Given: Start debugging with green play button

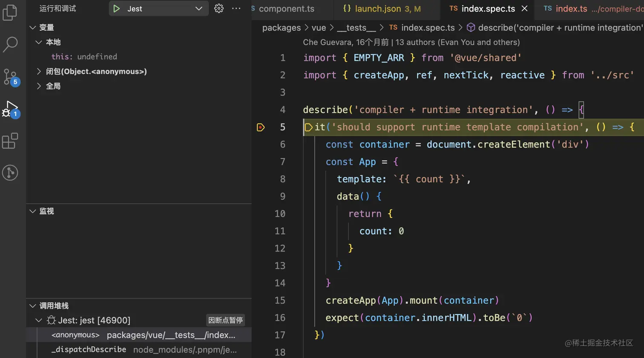Looking at the screenshot, I should coord(116,9).
